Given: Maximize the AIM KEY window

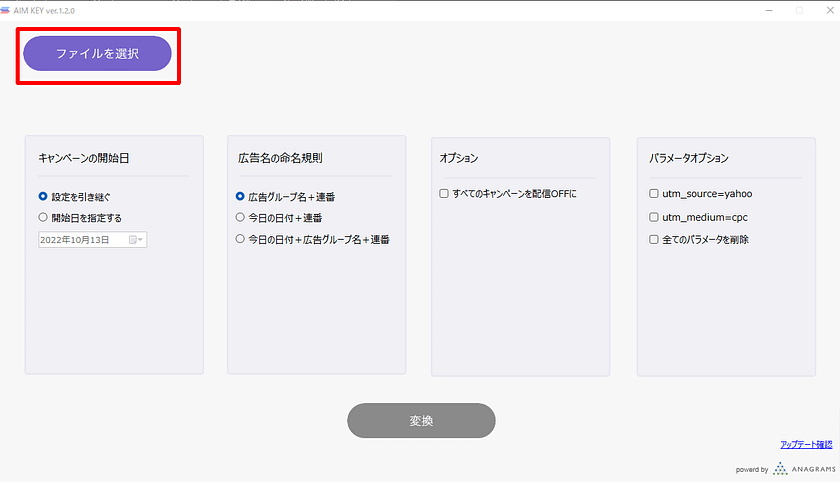Looking at the screenshot, I should click(x=799, y=9).
